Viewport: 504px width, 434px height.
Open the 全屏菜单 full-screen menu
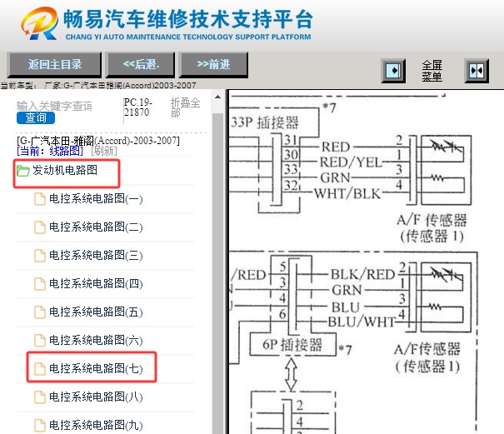(432, 71)
